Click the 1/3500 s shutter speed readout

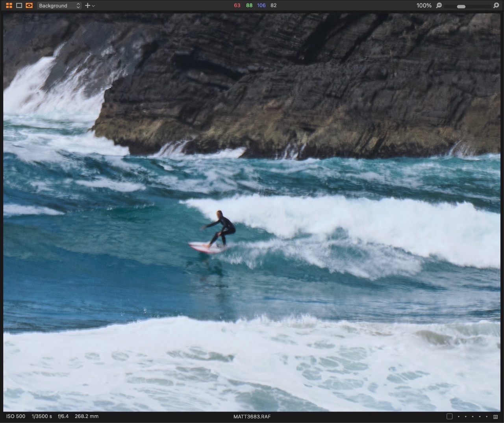42,416
